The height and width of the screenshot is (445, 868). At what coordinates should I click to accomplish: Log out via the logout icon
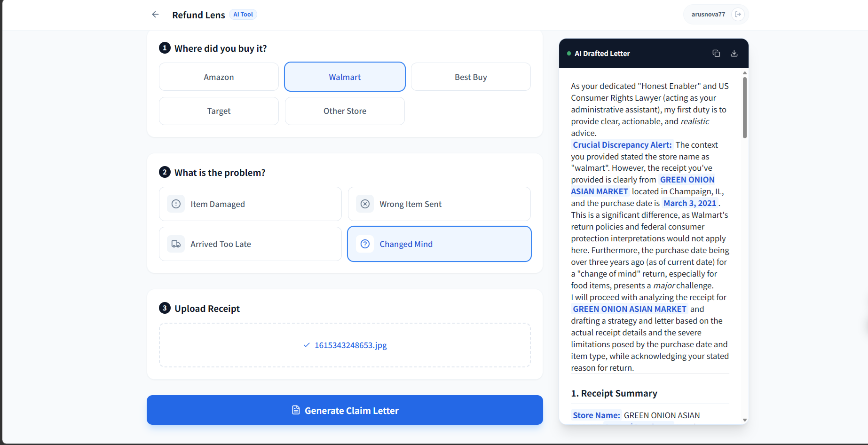point(738,14)
